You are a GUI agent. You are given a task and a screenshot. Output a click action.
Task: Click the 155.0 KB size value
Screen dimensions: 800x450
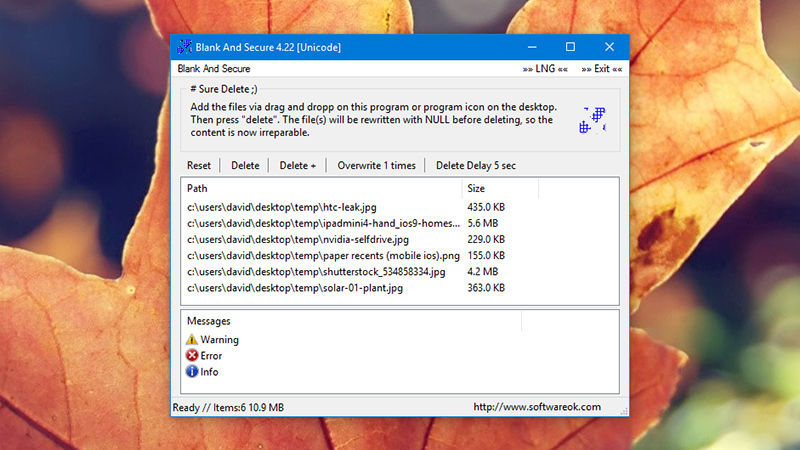(486, 256)
